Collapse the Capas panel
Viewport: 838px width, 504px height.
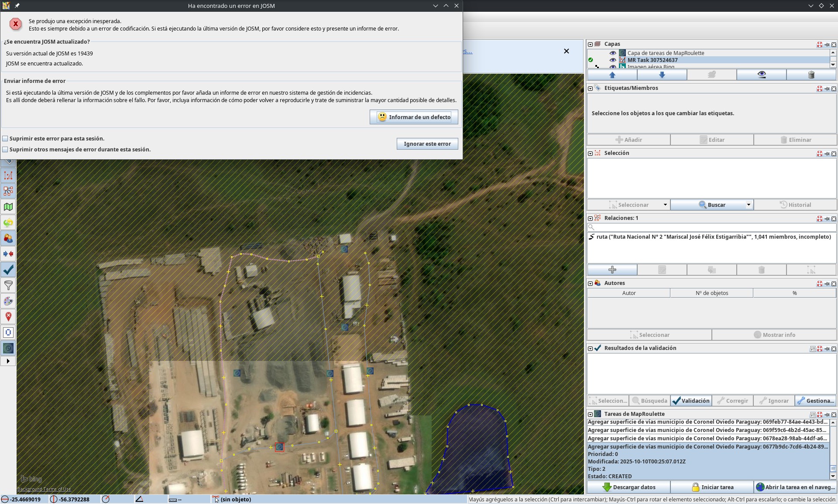point(590,44)
